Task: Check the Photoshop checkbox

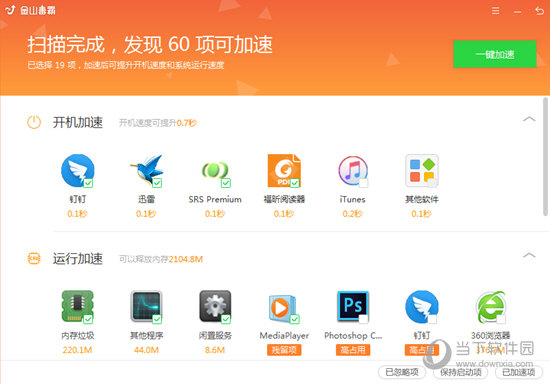Action: coord(363,319)
